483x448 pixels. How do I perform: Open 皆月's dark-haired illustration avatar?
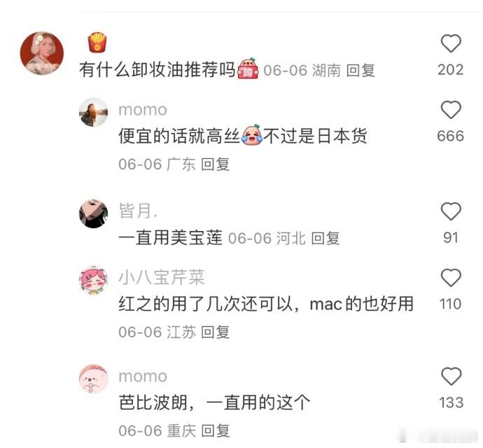tap(93, 213)
